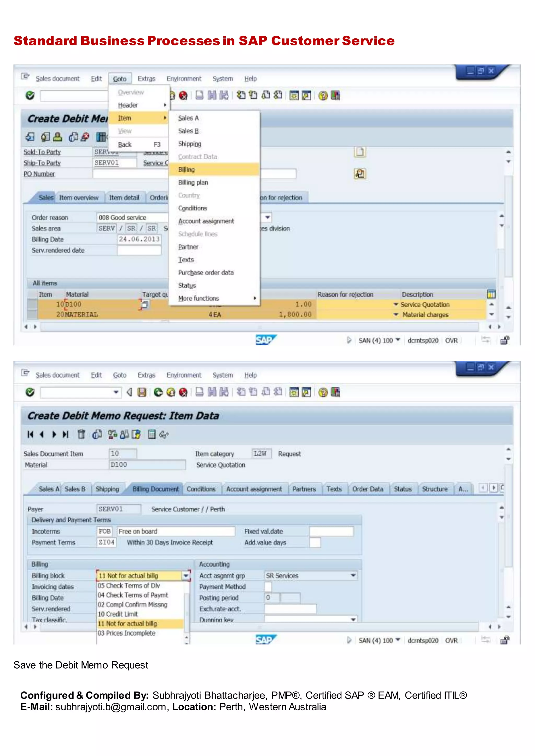The width and height of the screenshot is (535, 756).
Task: Click green Back arrow icon in Item Data window
Action: point(158,392)
